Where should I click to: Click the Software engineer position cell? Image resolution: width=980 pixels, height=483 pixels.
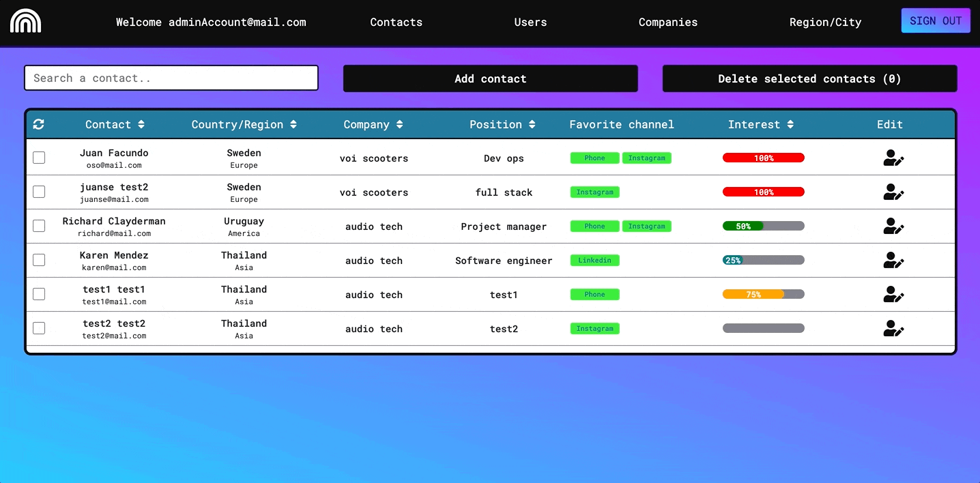(x=504, y=261)
